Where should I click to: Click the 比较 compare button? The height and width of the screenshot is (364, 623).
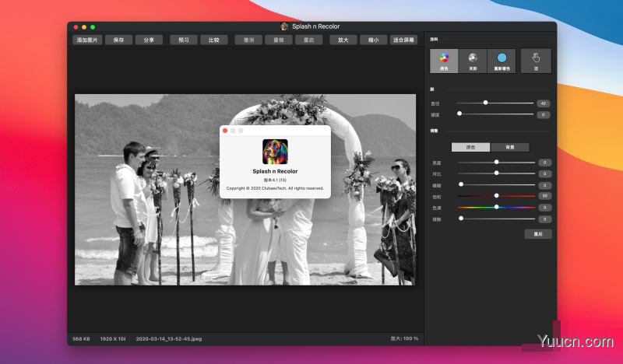(x=213, y=40)
